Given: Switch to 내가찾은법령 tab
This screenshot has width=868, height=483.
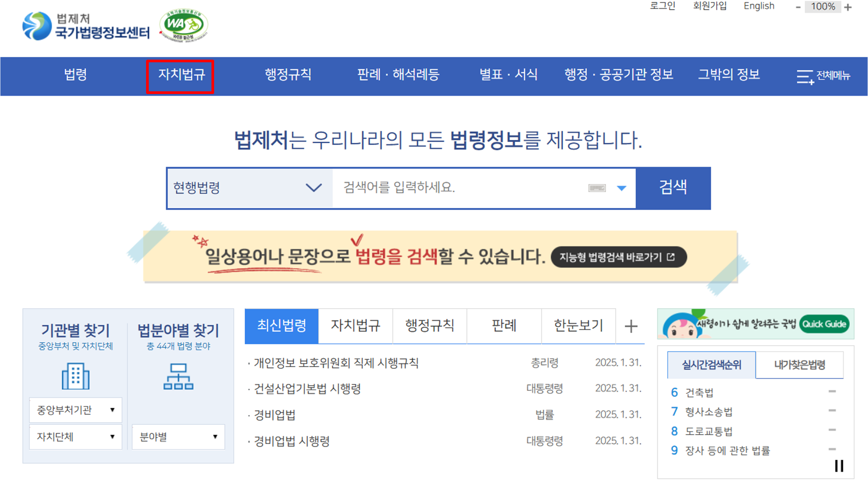Looking at the screenshot, I should (799, 365).
